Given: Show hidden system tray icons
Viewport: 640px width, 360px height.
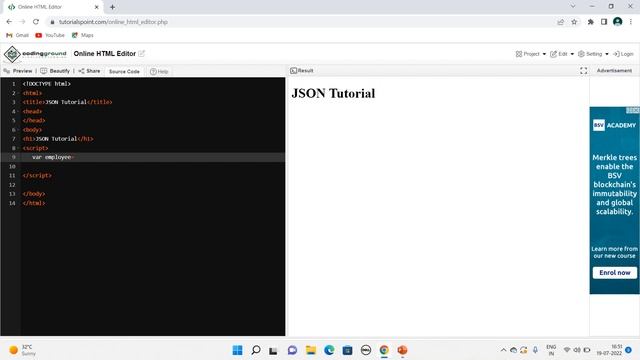Looking at the screenshot, I should pyautogui.click(x=503, y=350).
